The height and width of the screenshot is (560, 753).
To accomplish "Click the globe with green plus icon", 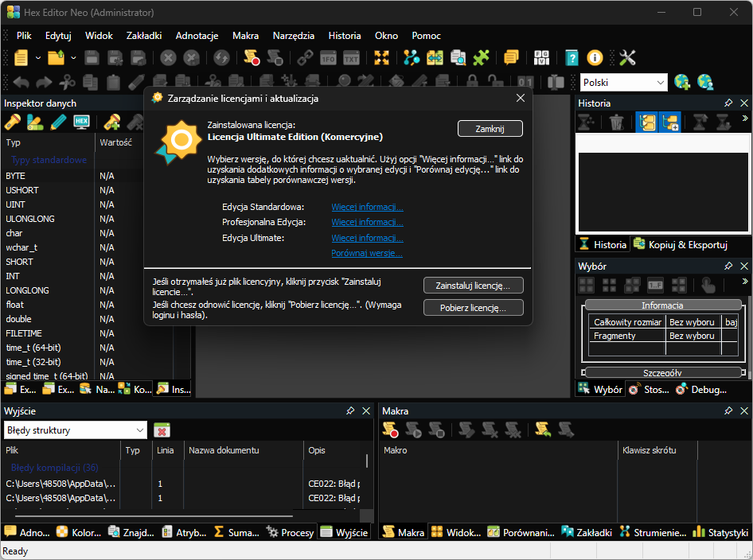I will tap(682, 83).
